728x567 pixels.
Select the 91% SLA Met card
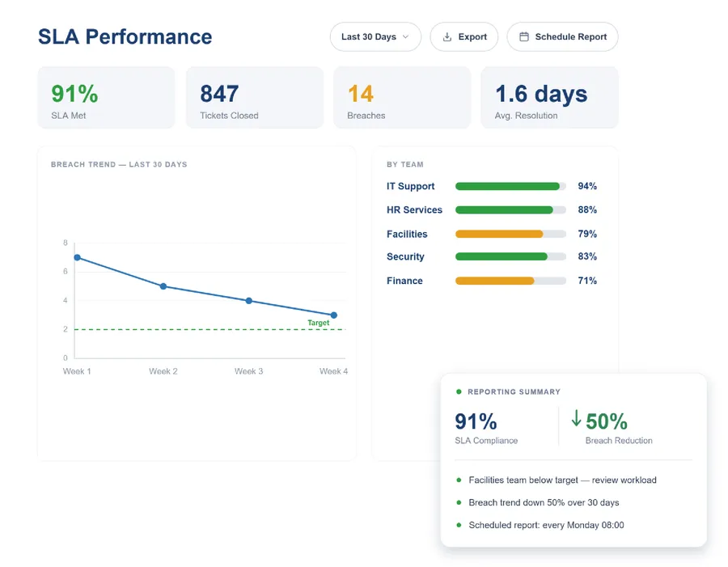coord(106,98)
